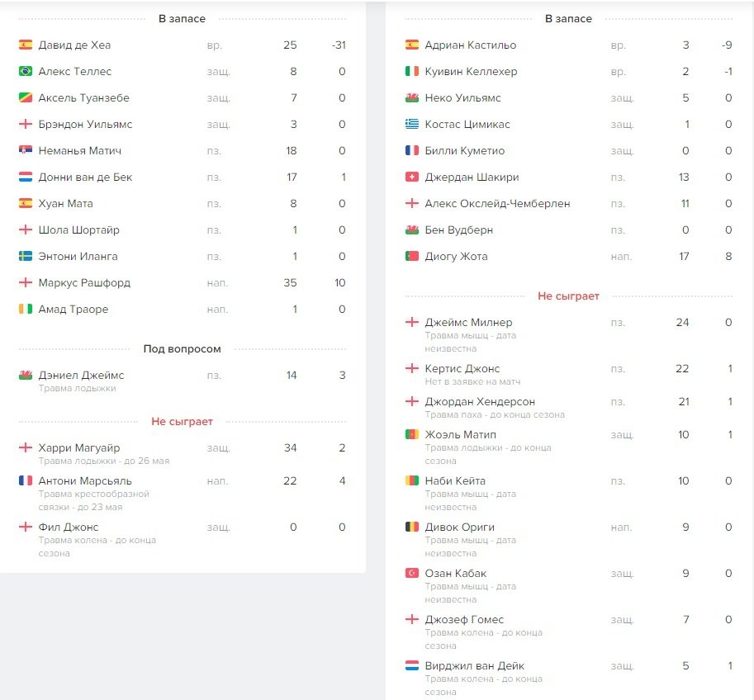The height and width of the screenshot is (700, 754).
Task: Click the Belgium flag next to Дивок Ориги
Action: point(412,527)
